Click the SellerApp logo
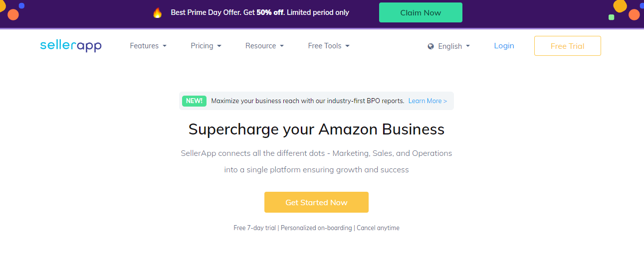Viewport: 644px width, 256px height. coord(71,46)
